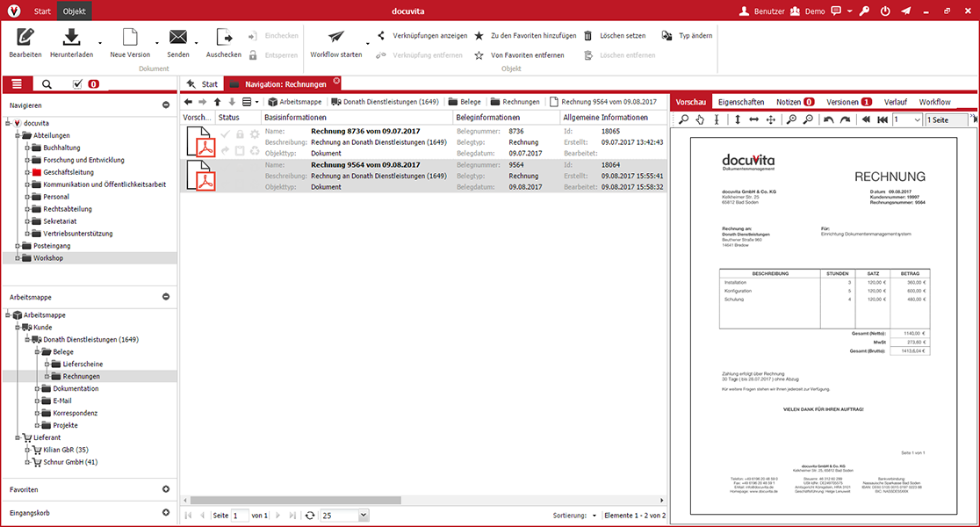The image size is (980, 527).
Task: Click the Bearbeiten pencil icon
Action: click(x=25, y=38)
